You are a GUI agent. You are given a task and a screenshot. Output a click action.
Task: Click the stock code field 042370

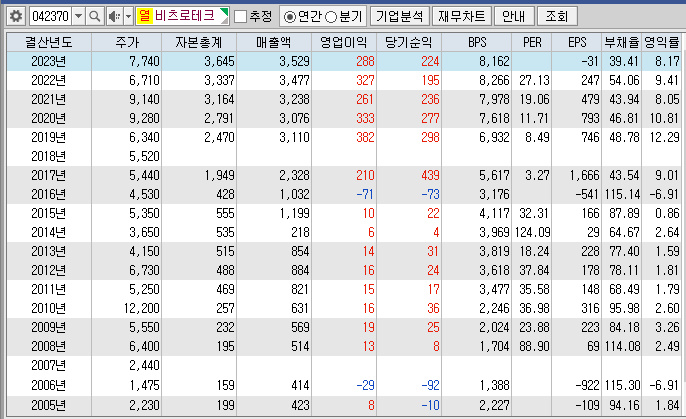pos(51,17)
